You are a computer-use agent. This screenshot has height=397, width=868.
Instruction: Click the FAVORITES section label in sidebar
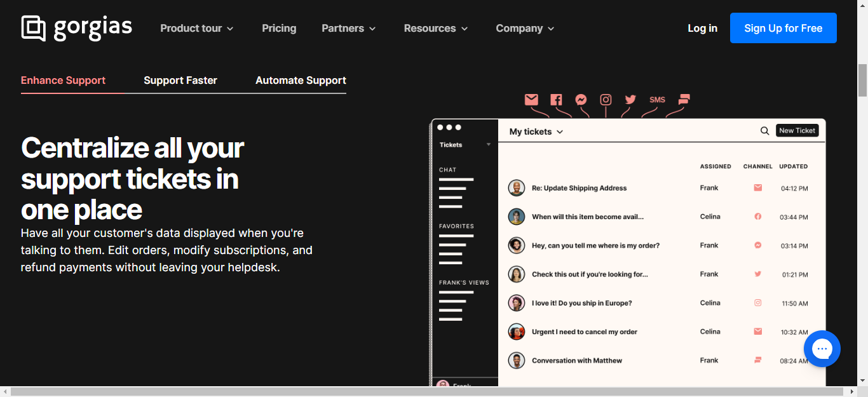click(456, 226)
